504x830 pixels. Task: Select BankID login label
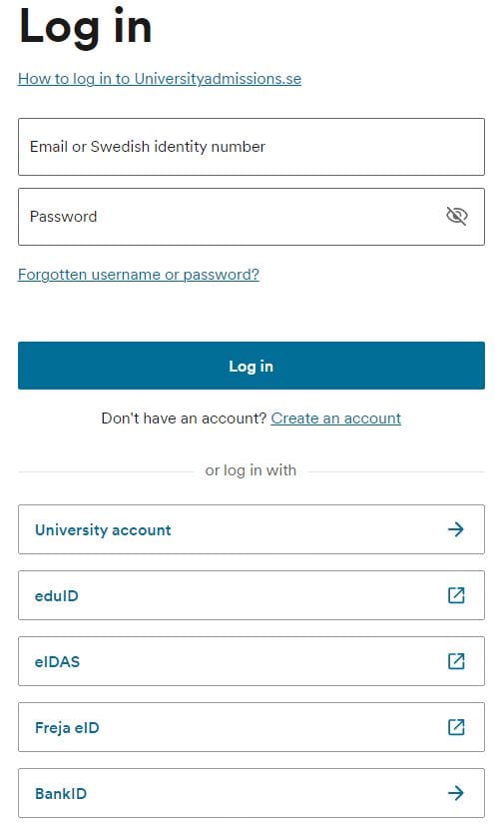(x=61, y=793)
